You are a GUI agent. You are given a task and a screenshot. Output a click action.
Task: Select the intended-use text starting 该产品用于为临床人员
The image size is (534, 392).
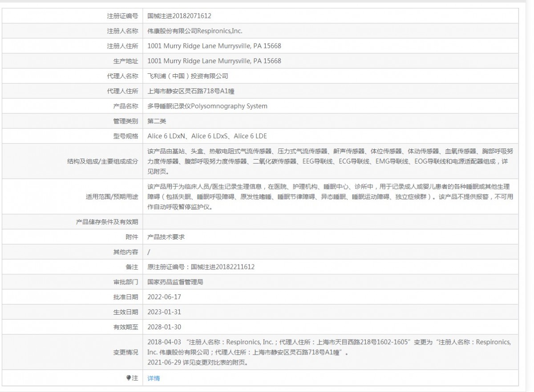[330, 196]
